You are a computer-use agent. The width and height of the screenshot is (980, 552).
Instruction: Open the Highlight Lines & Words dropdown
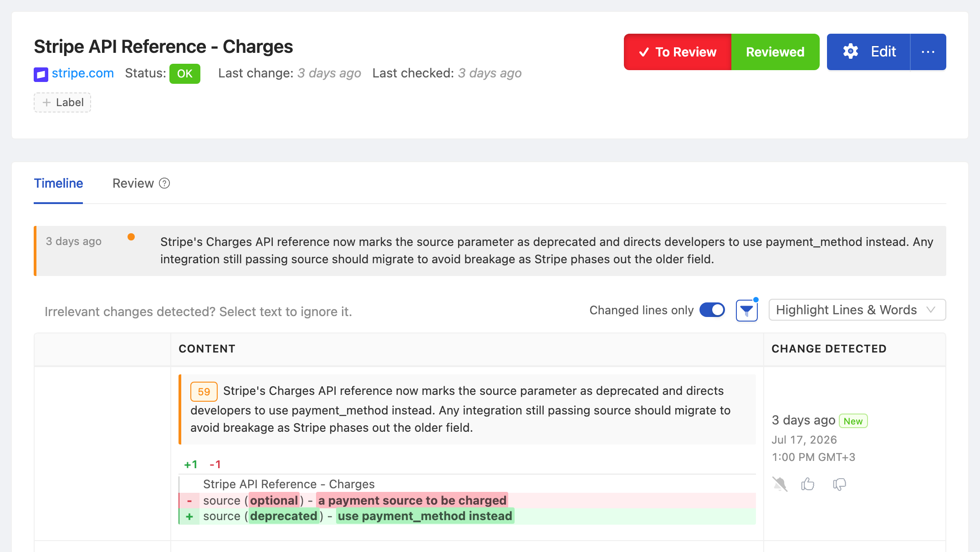click(x=857, y=310)
